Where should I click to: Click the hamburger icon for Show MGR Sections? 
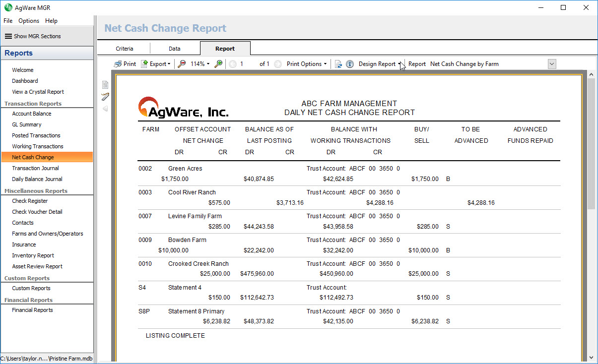pos(8,36)
